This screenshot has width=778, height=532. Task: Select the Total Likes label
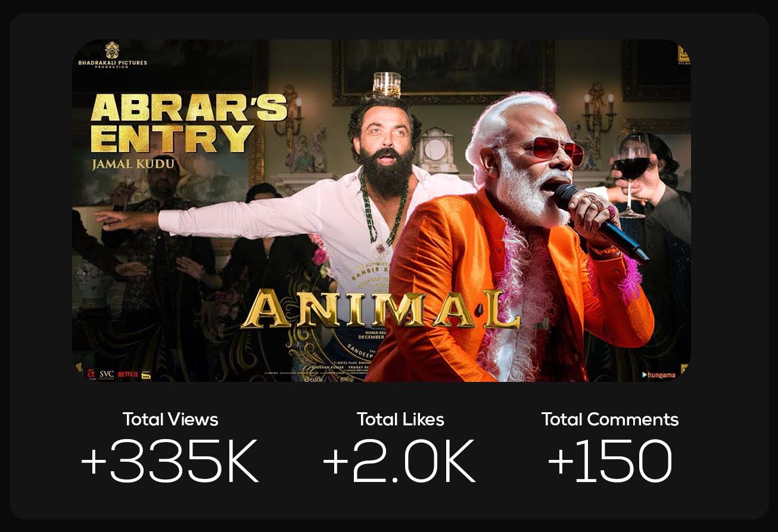400,419
